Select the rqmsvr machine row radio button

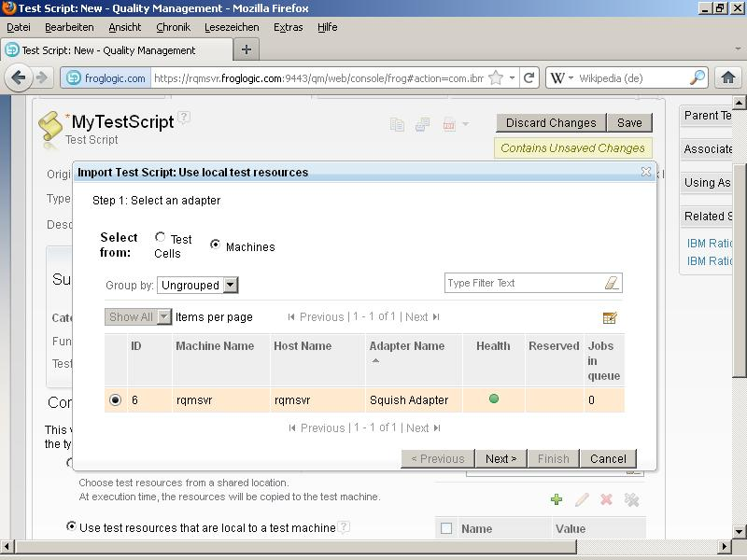pos(116,399)
